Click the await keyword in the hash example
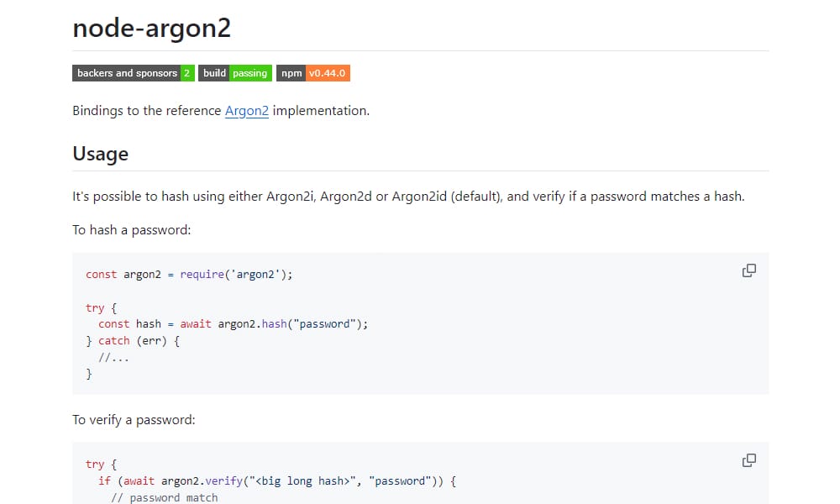 coord(195,323)
